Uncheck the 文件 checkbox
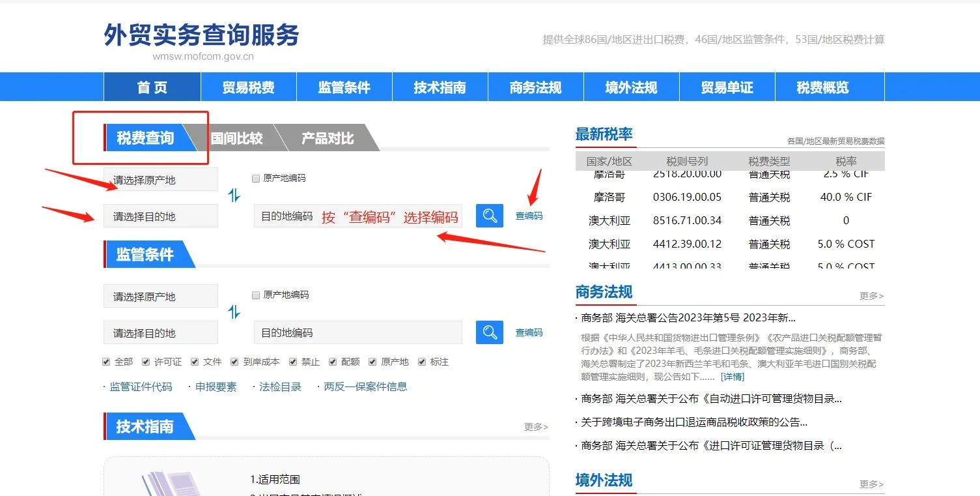Viewport: 980px width, 496px height. click(x=195, y=362)
